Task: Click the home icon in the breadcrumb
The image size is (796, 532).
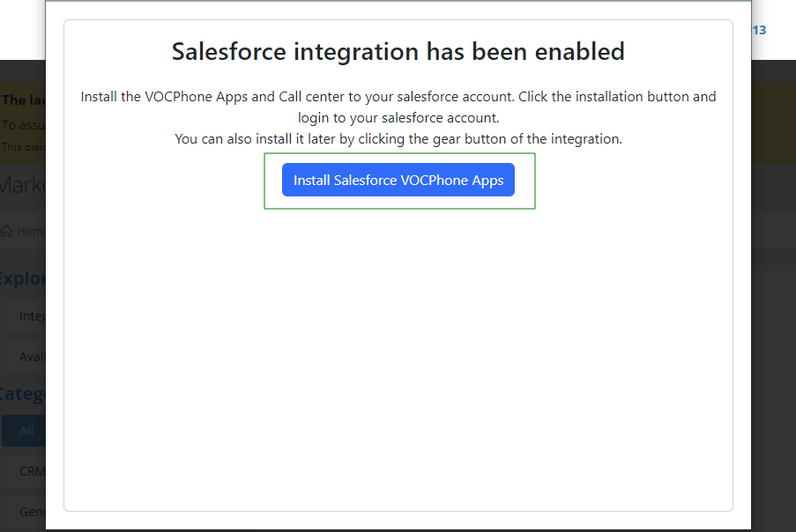Action: tap(7, 231)
